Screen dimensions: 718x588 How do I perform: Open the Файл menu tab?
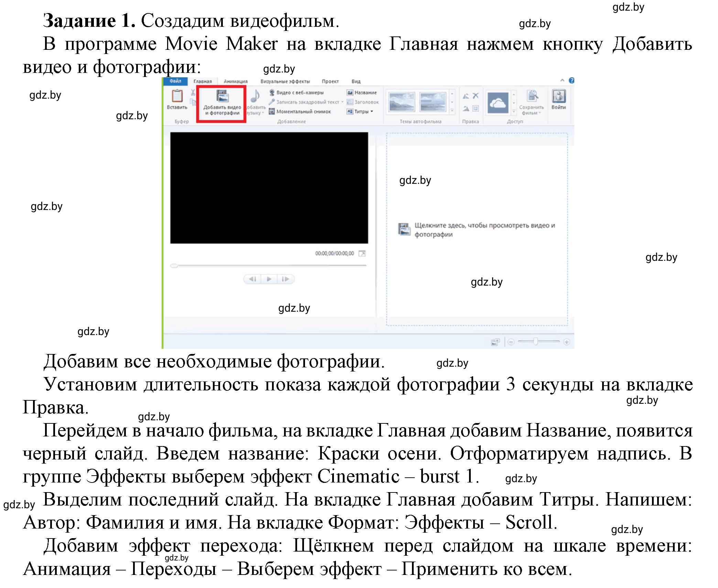tap(175, 81)
